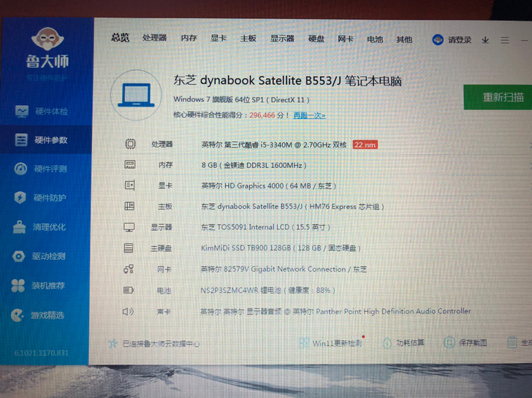532x398 pixels.
Task: Switch to the 网卡 tab
Action: point(346,39)
